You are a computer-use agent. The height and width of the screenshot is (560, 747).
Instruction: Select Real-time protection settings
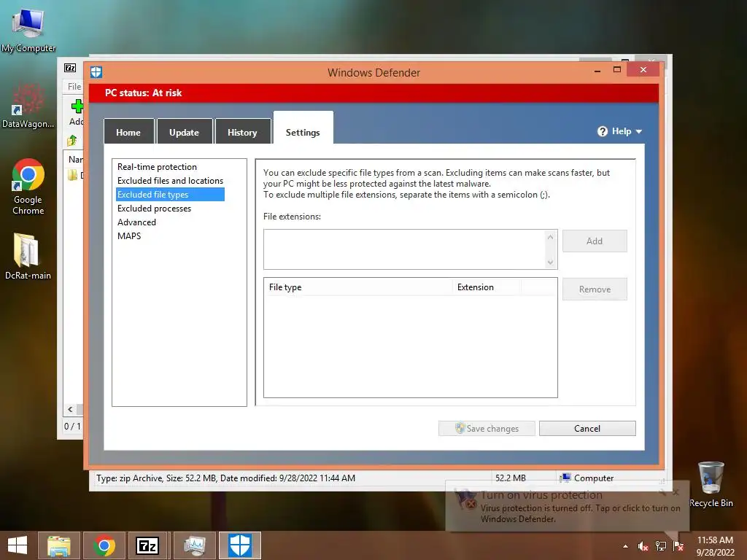tap(158, 167)
